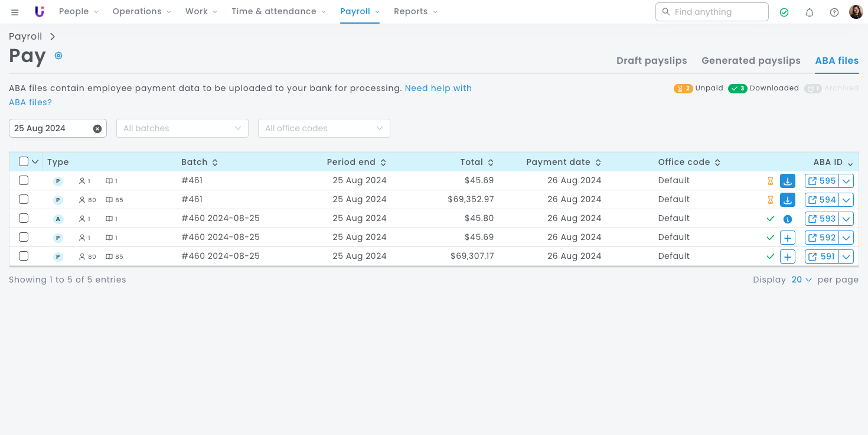Select the checkbox for the $69,352.97 row
Screen dimensions: 868x435
click(x=24, y=200)
